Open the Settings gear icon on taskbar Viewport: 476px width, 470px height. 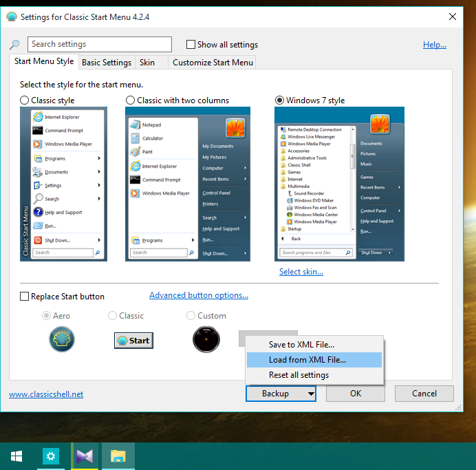click(51, 456)
